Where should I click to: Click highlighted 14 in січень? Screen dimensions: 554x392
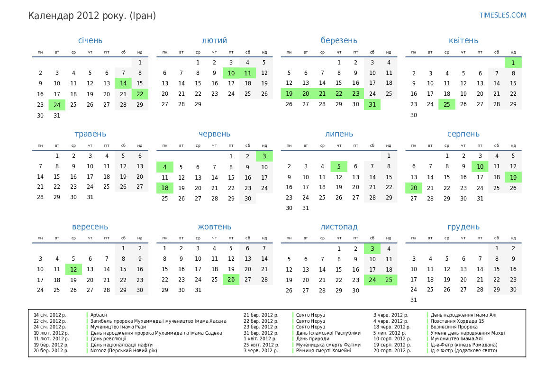pos(123,83)
